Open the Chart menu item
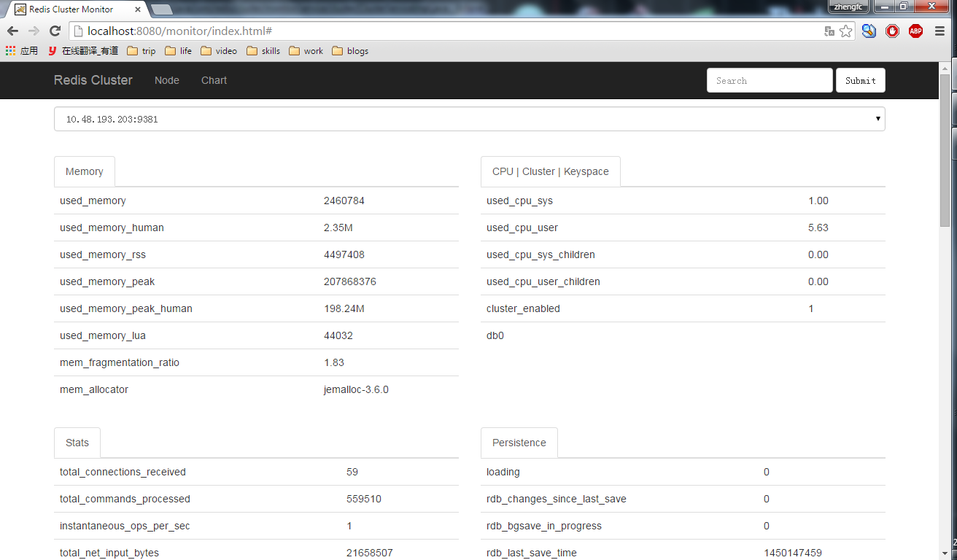This screenshot has width=957, height=560. pyautogui.click(x=214, y=80)
